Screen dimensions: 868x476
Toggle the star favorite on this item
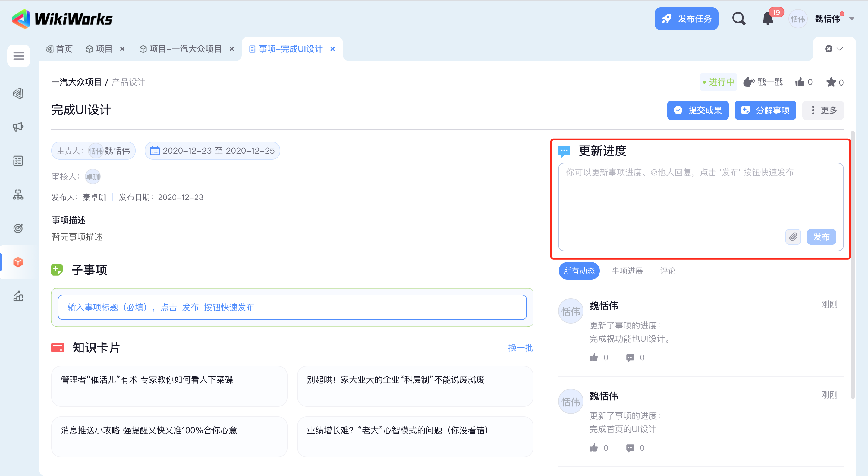831,82
